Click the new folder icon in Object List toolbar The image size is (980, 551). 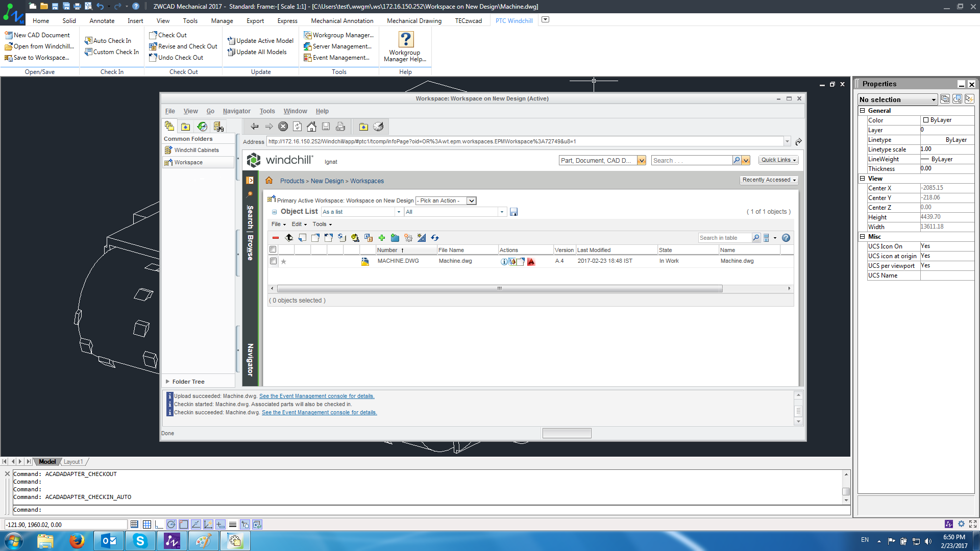[x=395, y=238]
